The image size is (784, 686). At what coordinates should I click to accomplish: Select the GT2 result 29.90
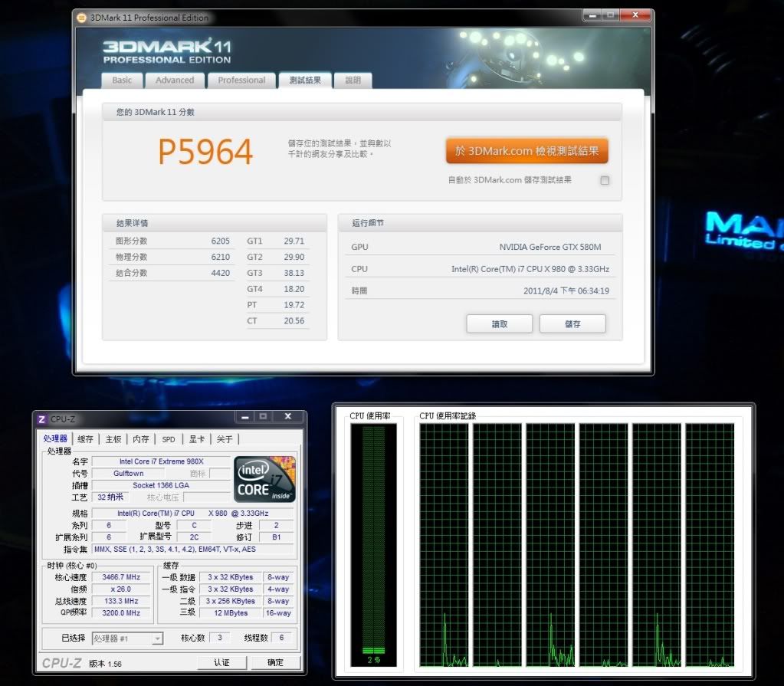pyautogui.click(x=294, y=257)
